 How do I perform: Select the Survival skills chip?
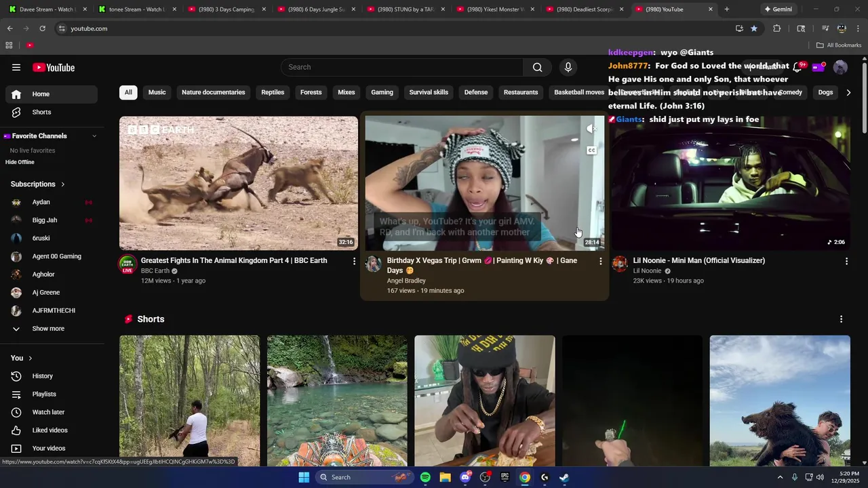[429, 92]
